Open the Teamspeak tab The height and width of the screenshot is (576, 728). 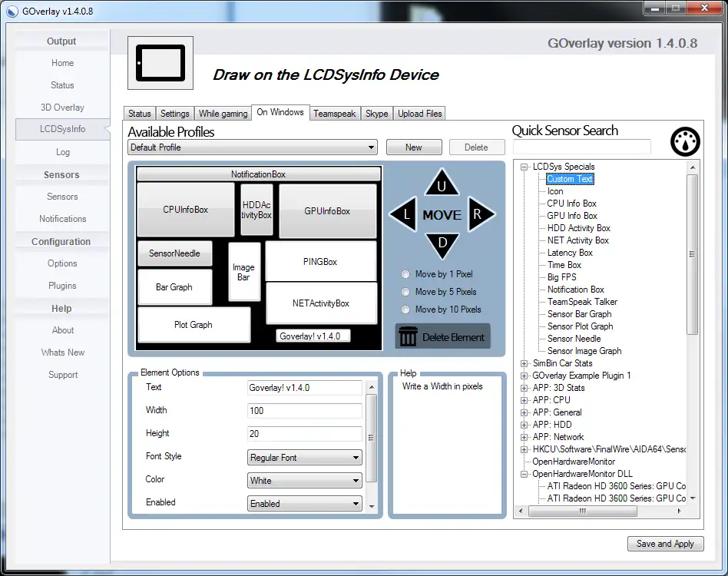click(x=335, y=114)
